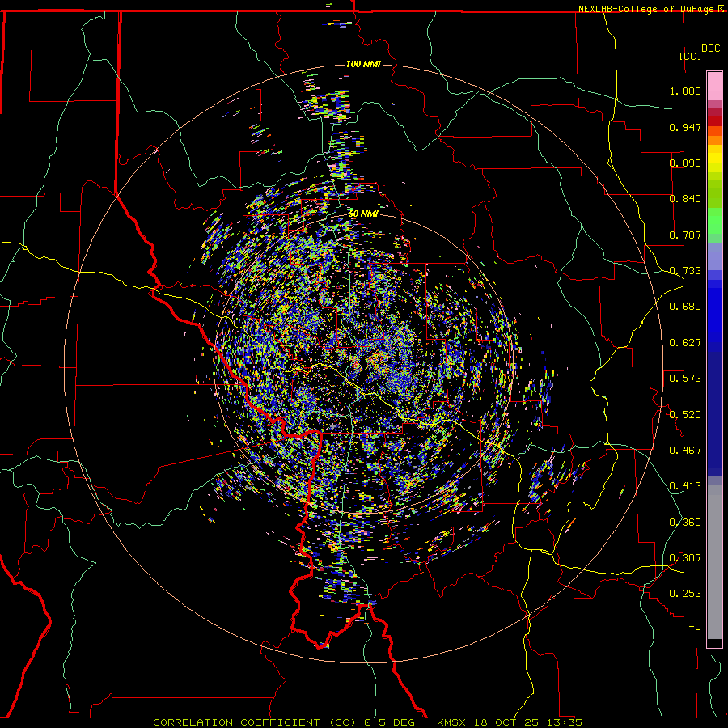Pick the black TH segment of color bar
This screenshot has height=728, width=728.
tap(714, 642)
